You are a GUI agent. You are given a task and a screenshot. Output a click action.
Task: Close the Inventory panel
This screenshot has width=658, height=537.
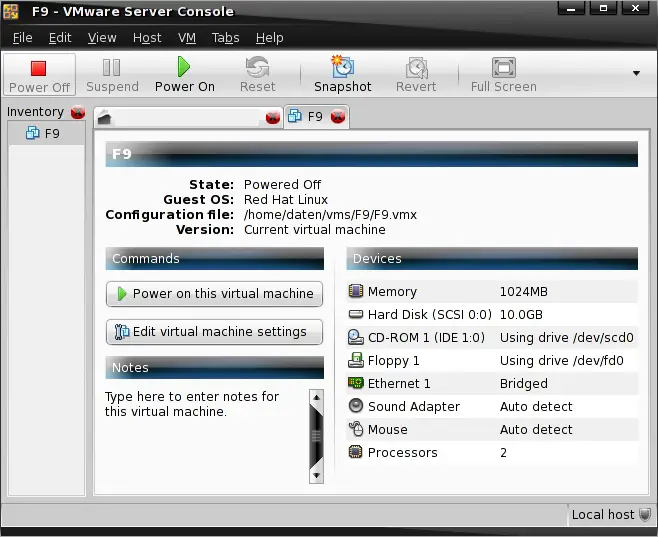(78, 112)
